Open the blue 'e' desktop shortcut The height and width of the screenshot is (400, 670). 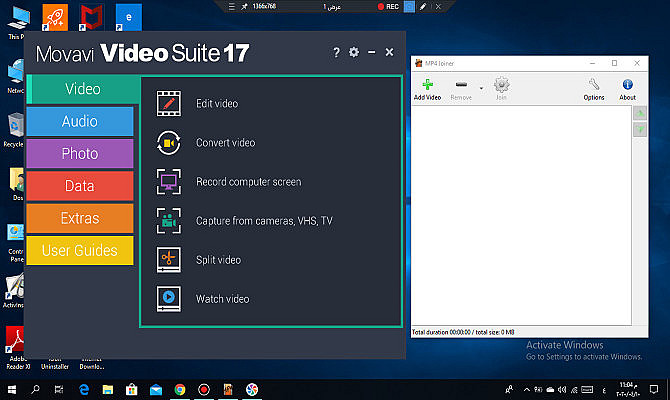tap(129, 17)
